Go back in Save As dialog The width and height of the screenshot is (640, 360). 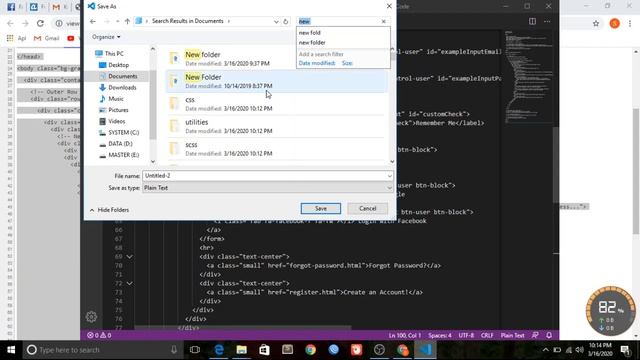[93, 21]
